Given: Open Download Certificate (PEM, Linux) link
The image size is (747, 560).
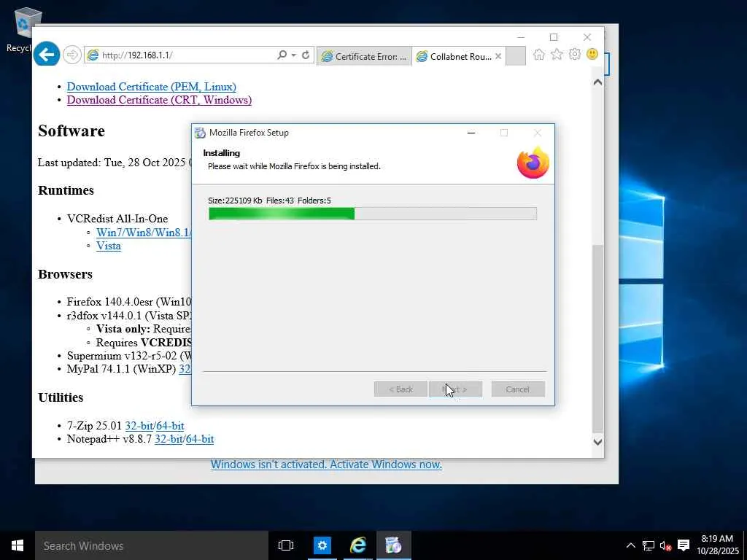Looking at the screenshot, I should (x=152, y=87).
